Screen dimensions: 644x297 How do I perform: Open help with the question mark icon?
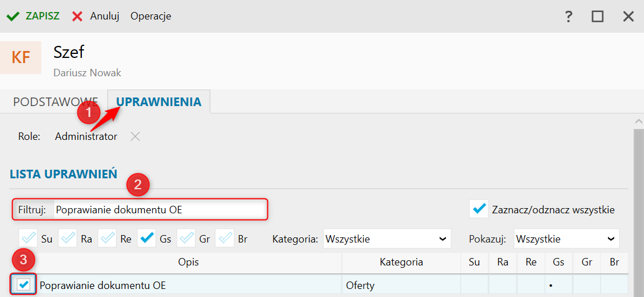568,17
